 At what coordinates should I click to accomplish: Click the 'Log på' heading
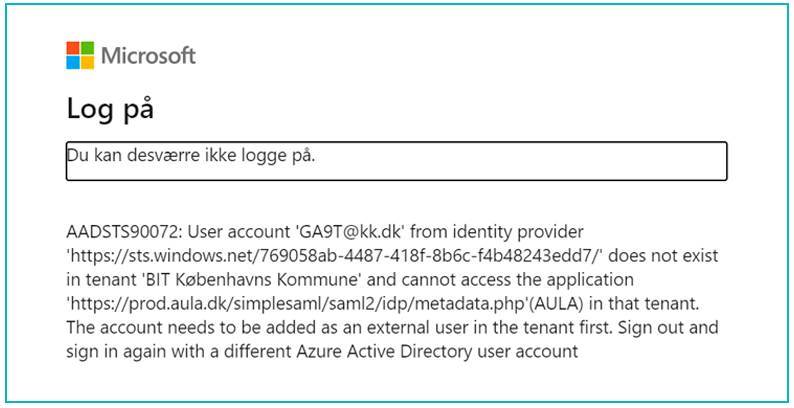(110, 109)
